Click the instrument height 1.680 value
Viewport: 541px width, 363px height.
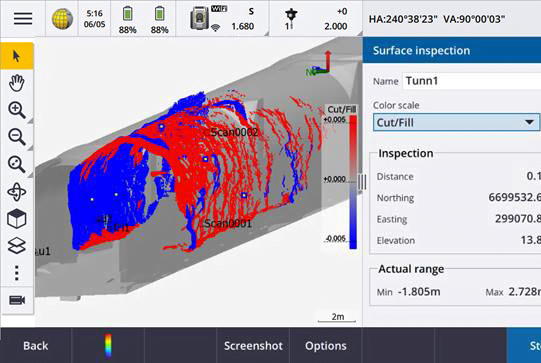pyautogui.click(x=243, y=27)
